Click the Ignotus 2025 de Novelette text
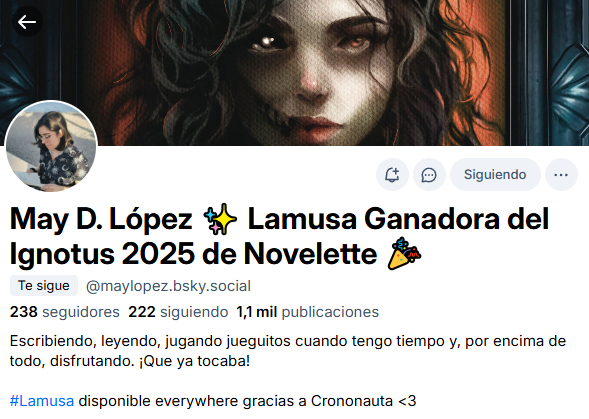 point(193,254)
